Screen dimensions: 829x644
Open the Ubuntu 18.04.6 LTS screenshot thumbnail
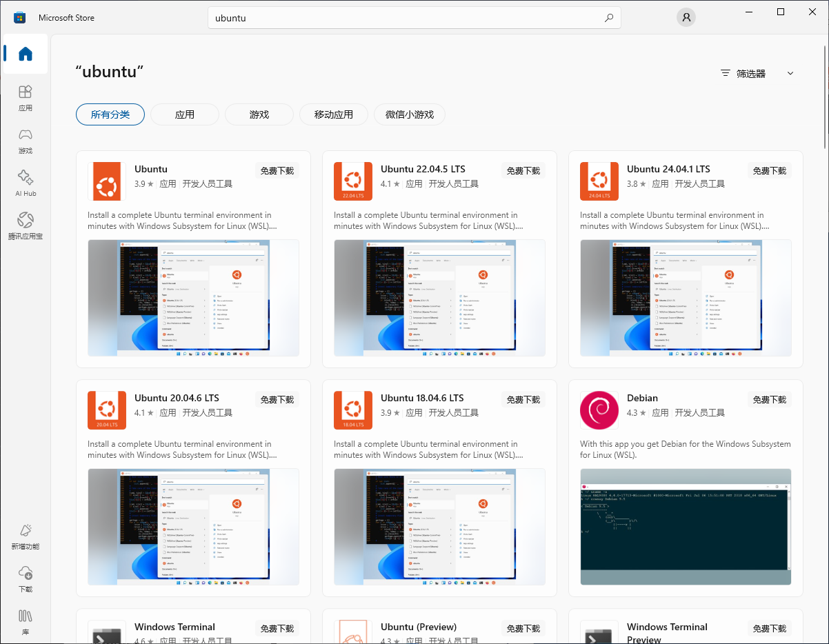coord(440,527)
